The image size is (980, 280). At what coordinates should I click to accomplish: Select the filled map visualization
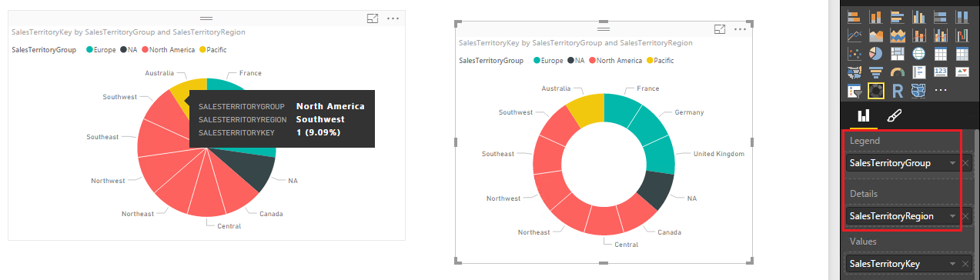(x=854, y=72)
